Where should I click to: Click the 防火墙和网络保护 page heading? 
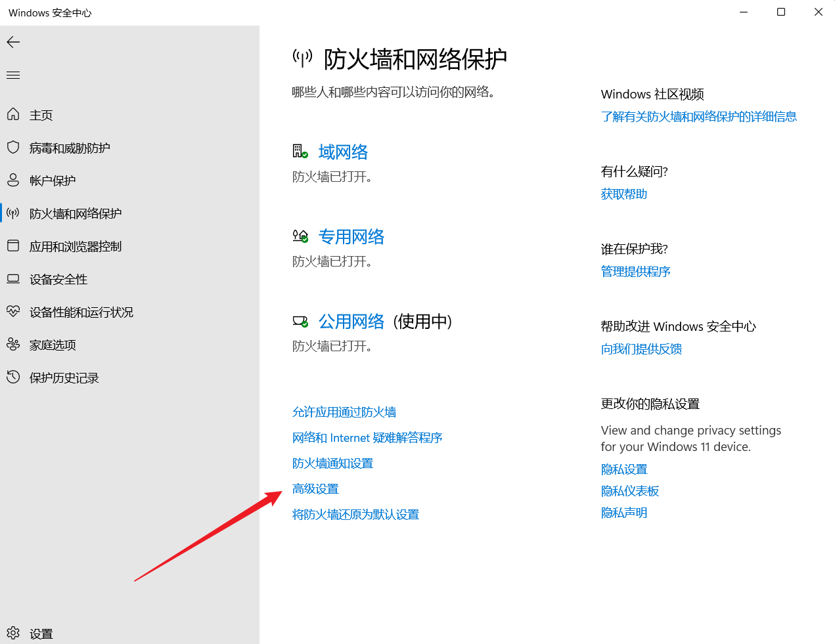click(x=415, y=59)
